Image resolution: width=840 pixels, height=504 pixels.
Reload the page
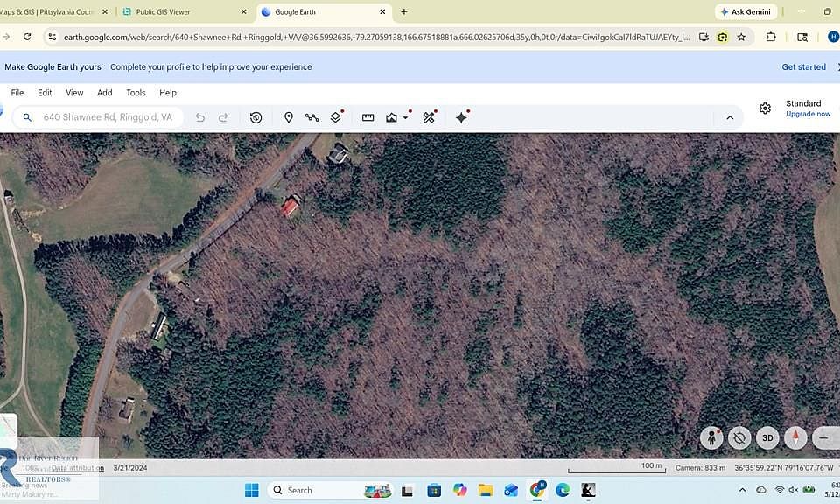27,37
